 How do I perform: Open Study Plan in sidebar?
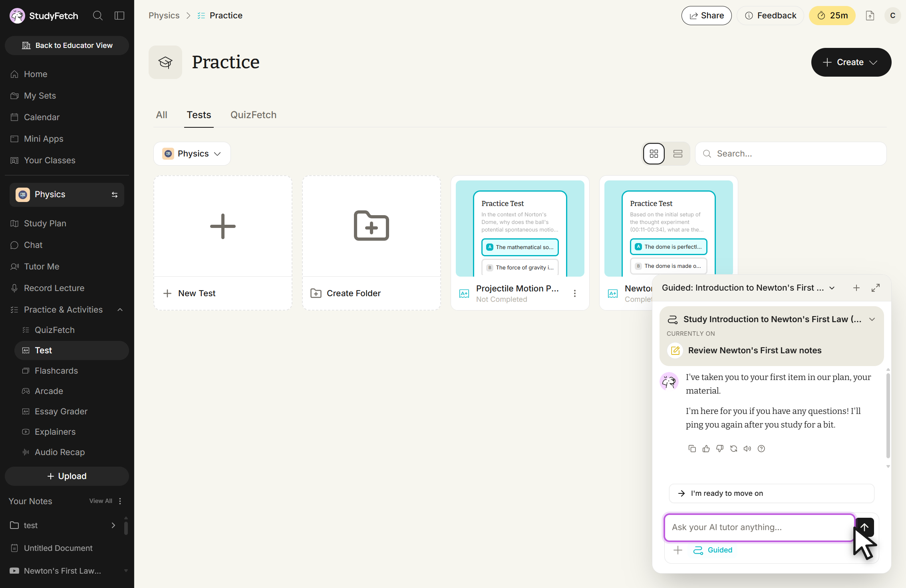(x=67, y=224)
